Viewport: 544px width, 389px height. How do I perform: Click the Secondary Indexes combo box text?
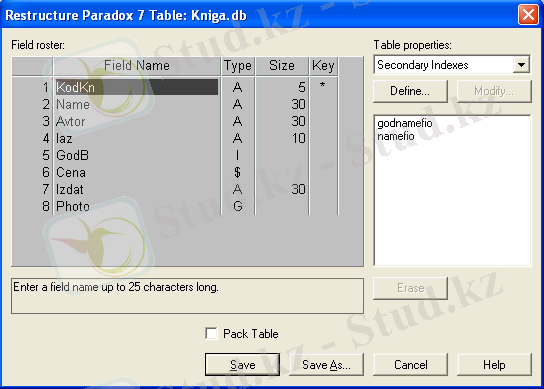[423, 65]
